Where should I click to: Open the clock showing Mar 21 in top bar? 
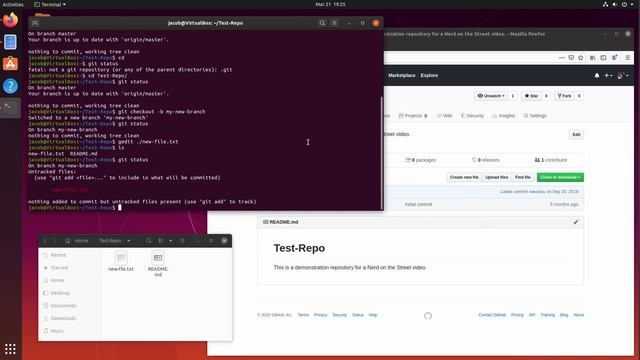tap(330, 4)
